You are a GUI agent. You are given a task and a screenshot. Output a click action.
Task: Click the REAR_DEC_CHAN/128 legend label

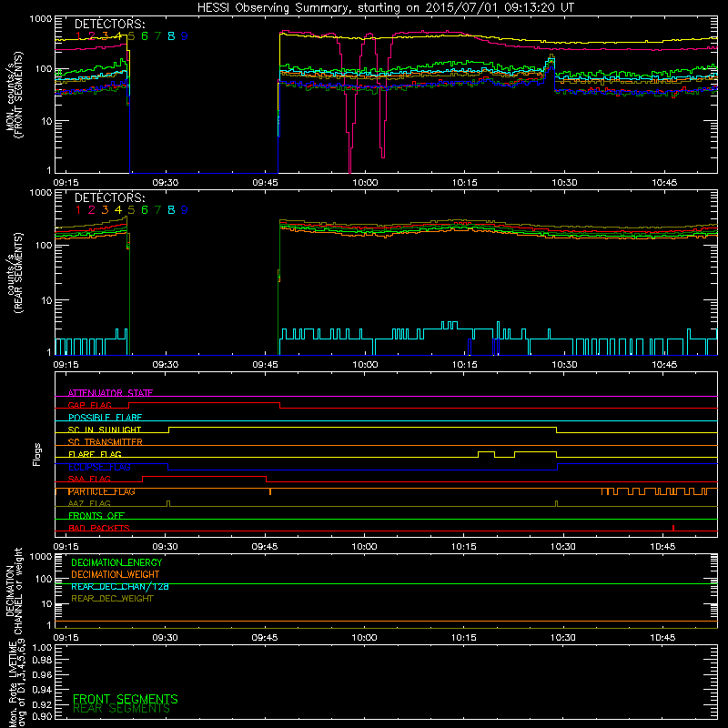tap(120, 586)
